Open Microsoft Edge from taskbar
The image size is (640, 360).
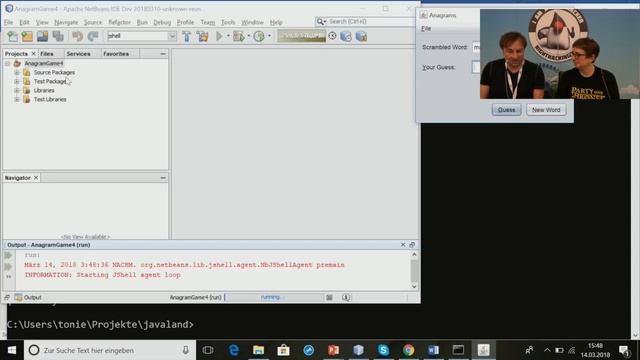pos(233,350)
